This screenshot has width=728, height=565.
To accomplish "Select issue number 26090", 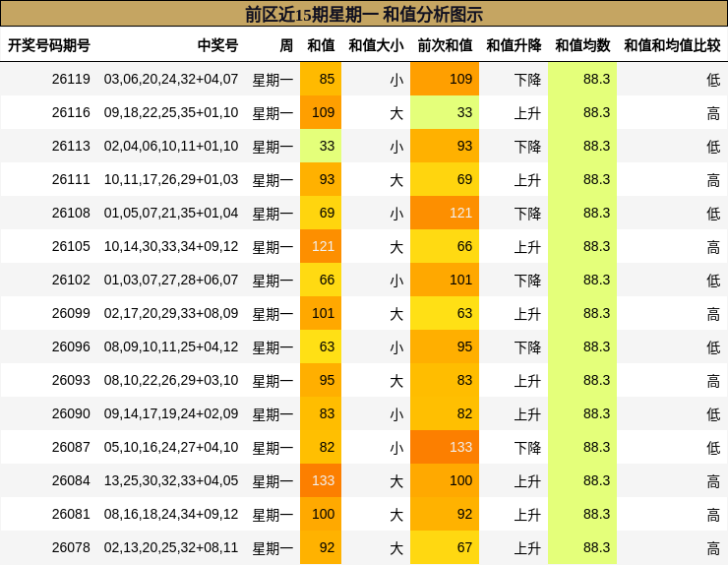I will coord(71,413).
